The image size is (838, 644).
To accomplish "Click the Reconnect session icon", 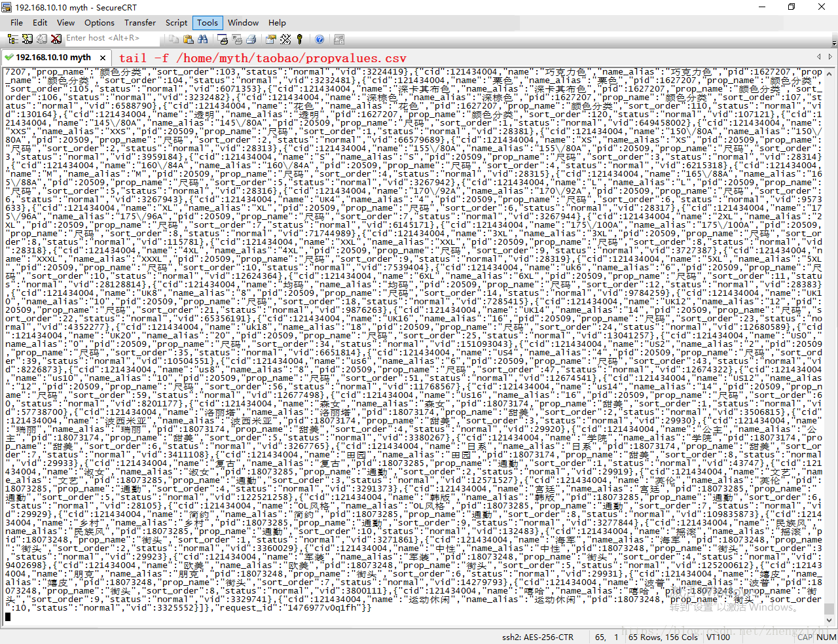I will (x=42, y=39).
